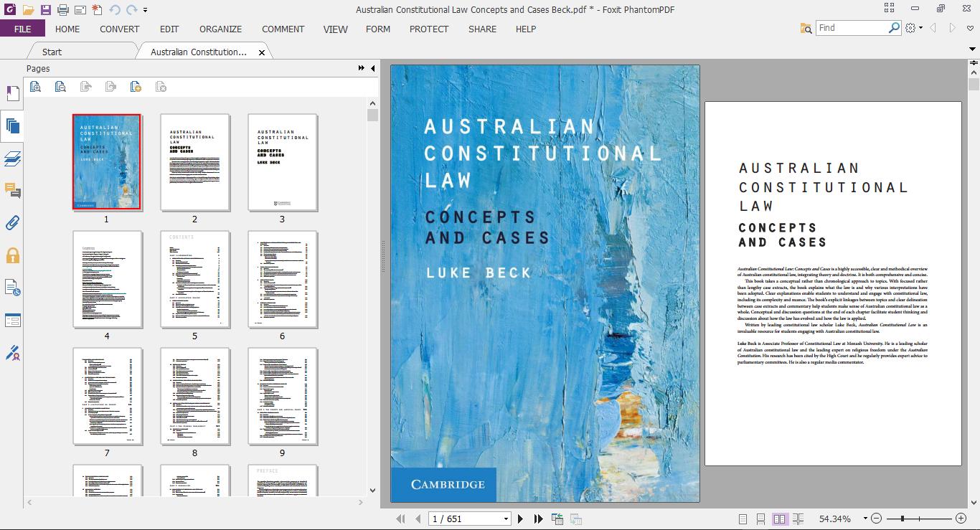This screenshot has height=530, width=980.
Task: Switch to continuous facing view
Action: coord(798,519)
